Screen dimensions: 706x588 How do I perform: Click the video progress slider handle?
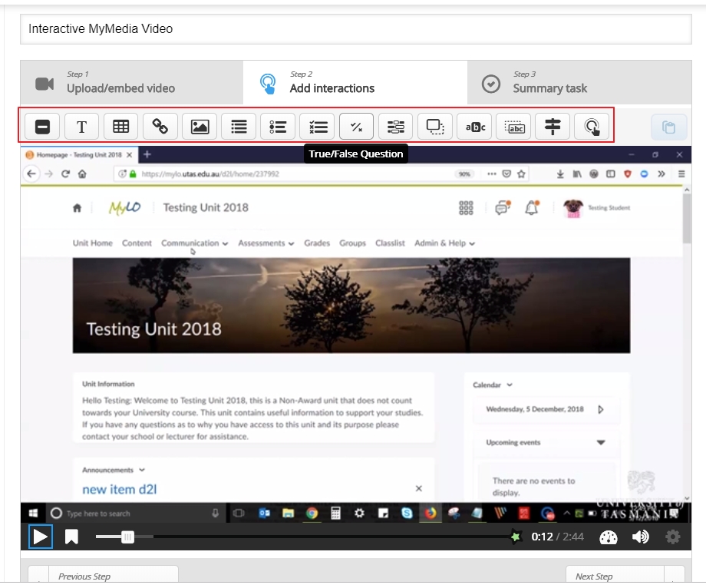pyautogui.click(x=128, y=537)
